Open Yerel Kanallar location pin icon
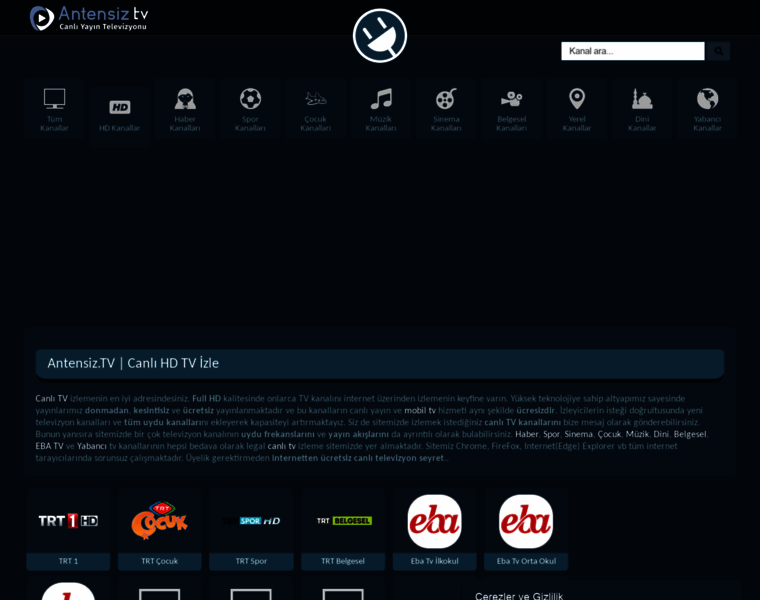Screen dimensions: 760x600 coord(577,98)
